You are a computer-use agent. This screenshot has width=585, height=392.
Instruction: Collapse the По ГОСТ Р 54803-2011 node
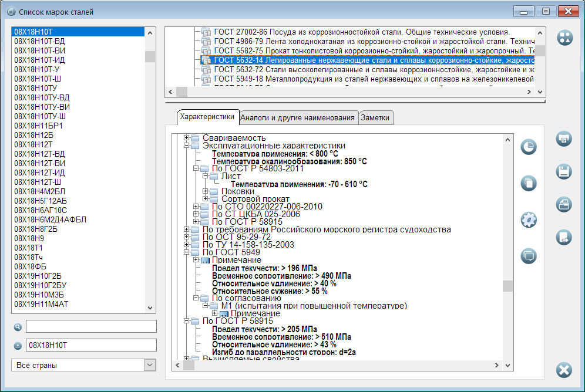point(196,168)
